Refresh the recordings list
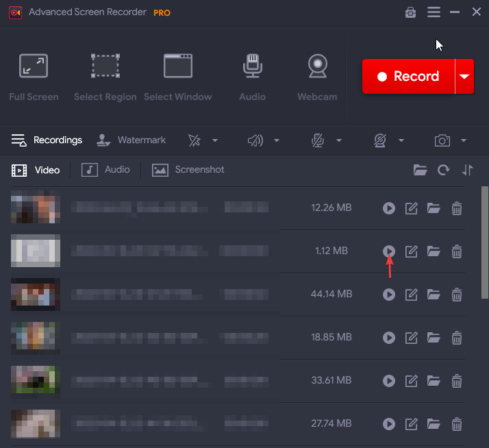 click(444, 171)
